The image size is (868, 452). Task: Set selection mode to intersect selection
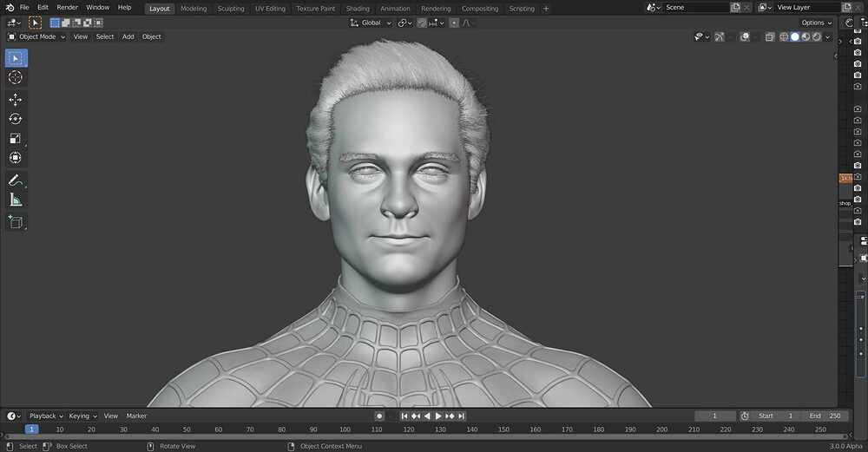99,23
